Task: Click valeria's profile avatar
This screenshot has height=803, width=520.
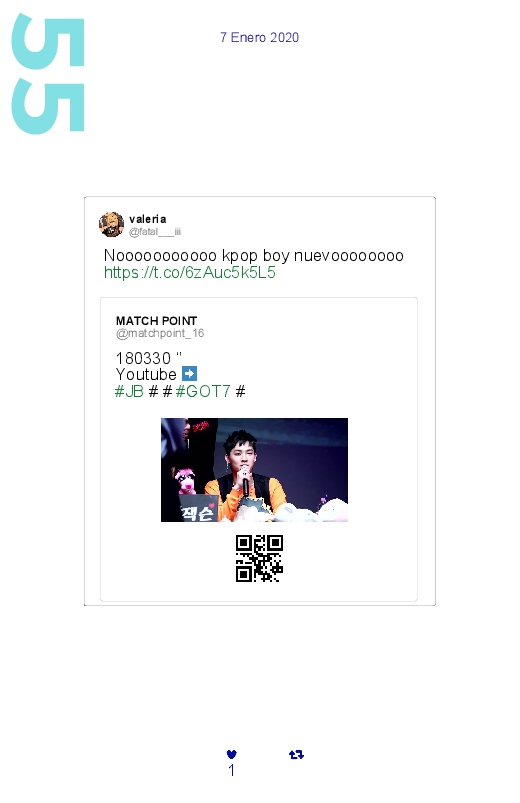Action: click(x=111, y=224)
